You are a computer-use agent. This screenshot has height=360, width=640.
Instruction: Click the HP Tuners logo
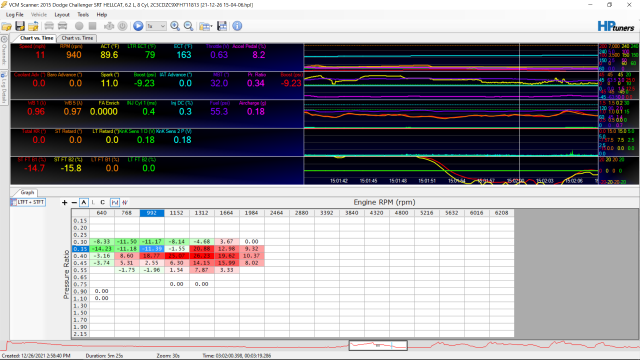tap(616, 27)
